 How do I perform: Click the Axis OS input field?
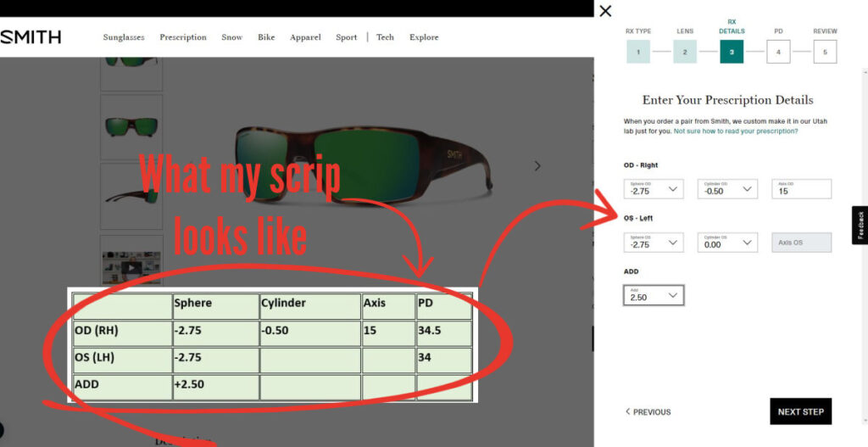pos(802,243)
